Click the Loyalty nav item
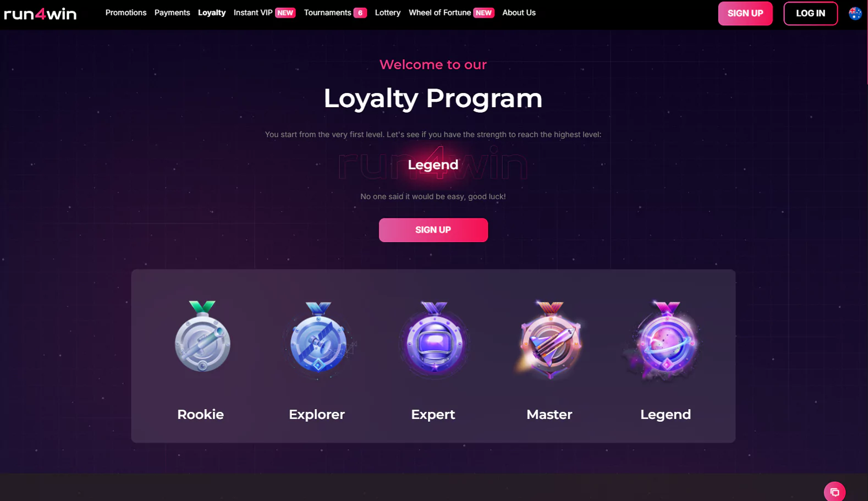The image size is (868, 501). (212, 13)
